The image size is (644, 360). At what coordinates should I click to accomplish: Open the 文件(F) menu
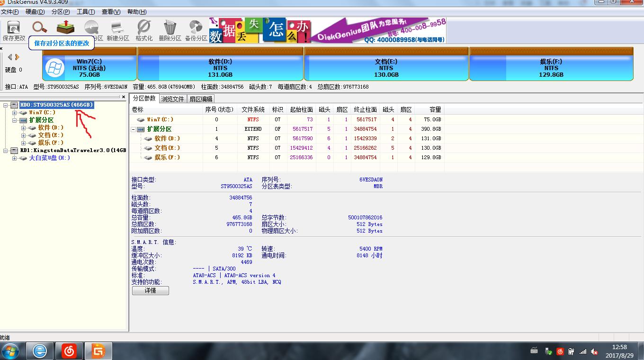(10, 12)
